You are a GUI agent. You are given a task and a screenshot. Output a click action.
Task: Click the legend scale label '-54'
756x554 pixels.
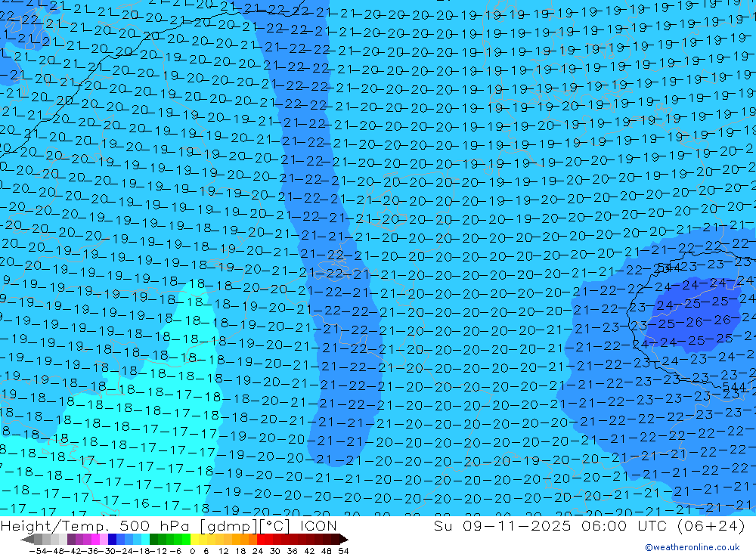point(37,551)
